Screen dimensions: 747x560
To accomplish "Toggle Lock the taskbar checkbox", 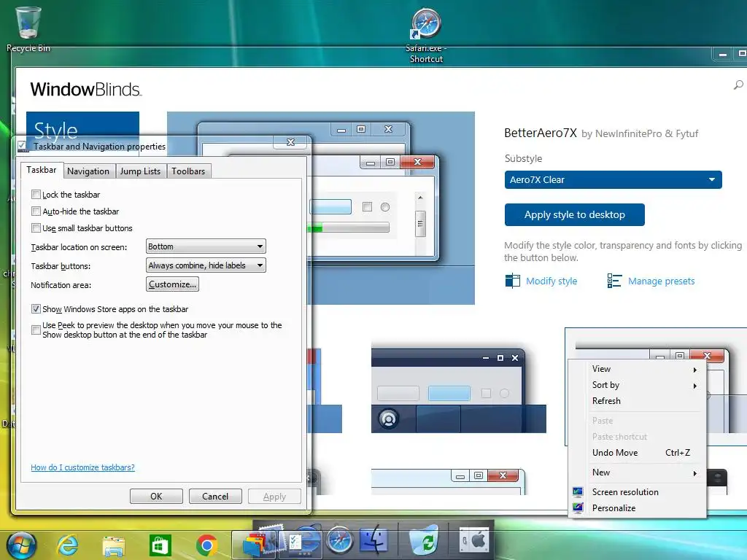I will (36, 194).
